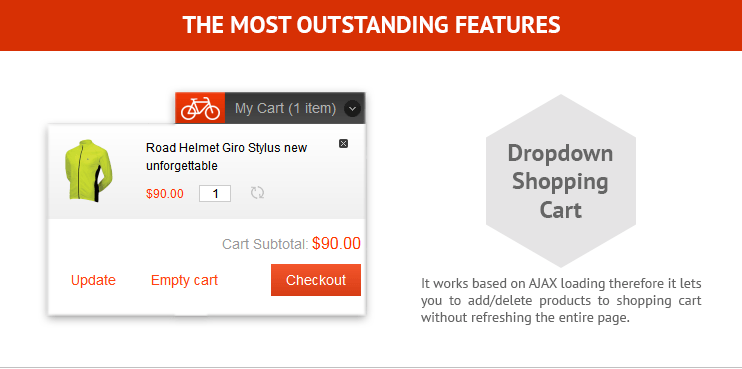
Task: Click the quantity input showing 1
Action: click(215, 193)
